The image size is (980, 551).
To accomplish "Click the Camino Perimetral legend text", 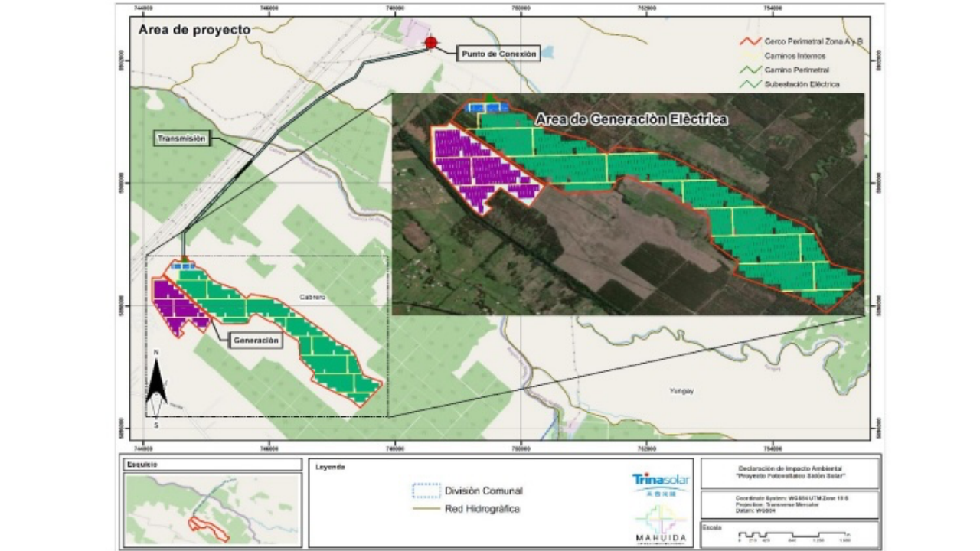I will point(796,70).
